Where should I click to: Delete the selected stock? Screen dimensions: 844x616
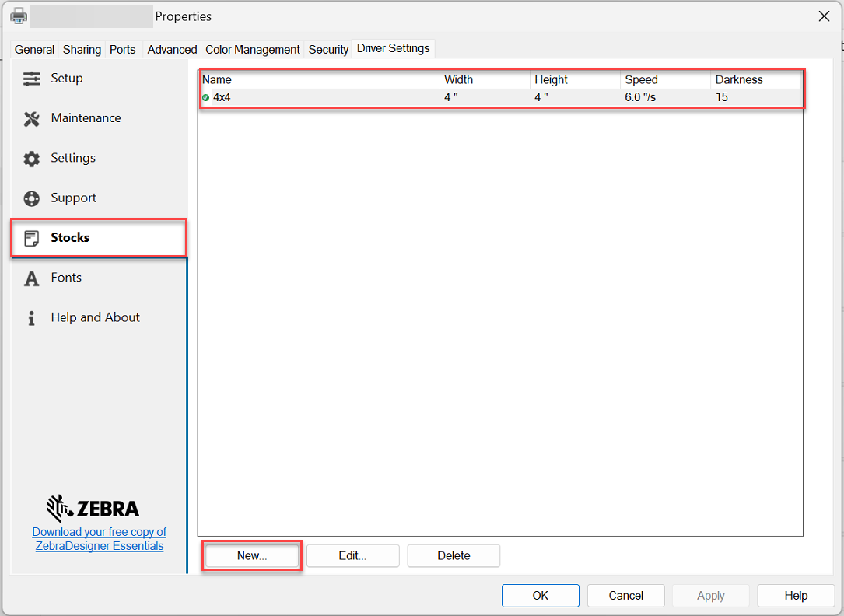(x=454, y=555)
